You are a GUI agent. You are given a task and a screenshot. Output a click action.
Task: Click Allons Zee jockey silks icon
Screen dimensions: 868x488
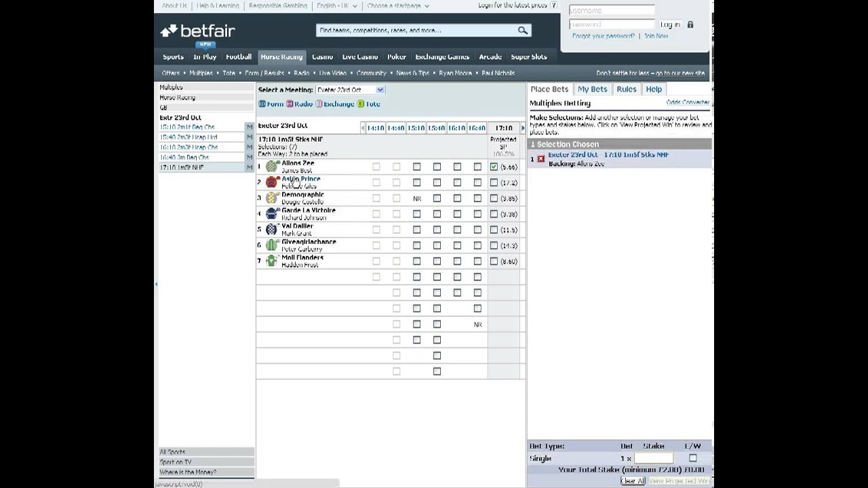pyautogui.click(x=272, y=167)
